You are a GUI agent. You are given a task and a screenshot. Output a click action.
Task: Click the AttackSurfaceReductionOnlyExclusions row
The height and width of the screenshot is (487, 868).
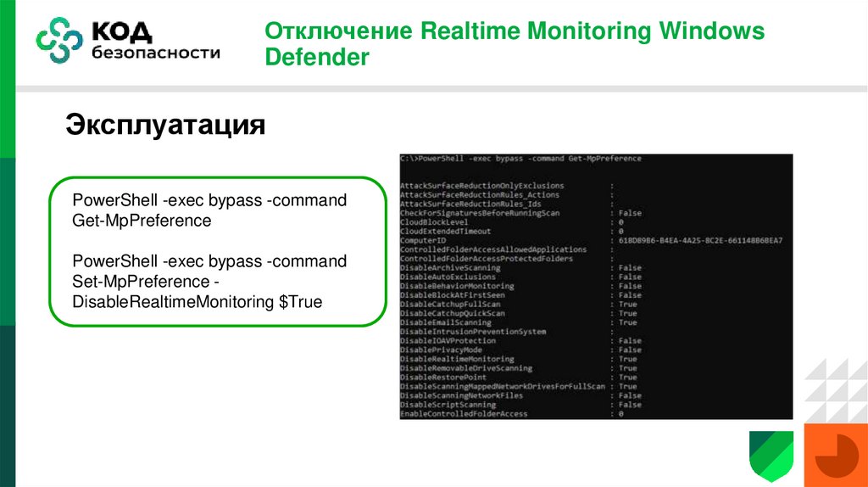pos(507,186)
